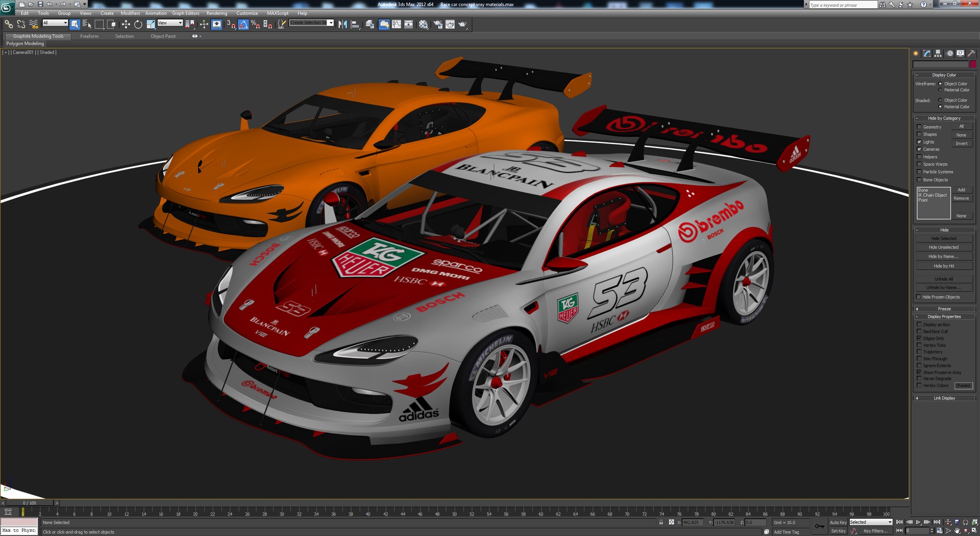Uncheck the Cameras category checkbox

919,149
